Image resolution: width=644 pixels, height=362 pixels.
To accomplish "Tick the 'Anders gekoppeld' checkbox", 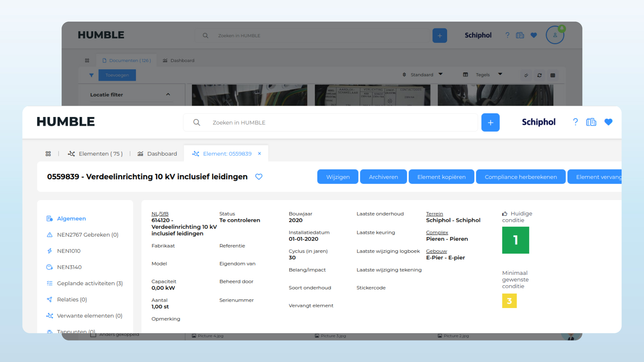I will point(93,335).
